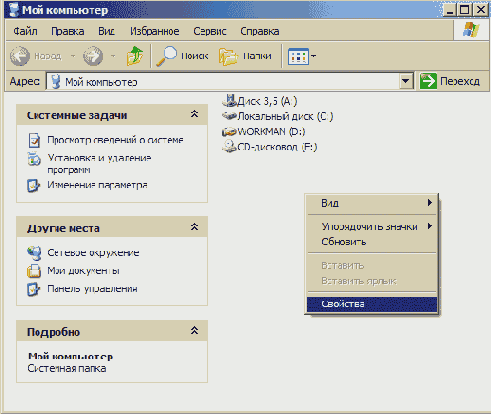
Task: Open Сетевое окружение link
Action: (93, 253)
